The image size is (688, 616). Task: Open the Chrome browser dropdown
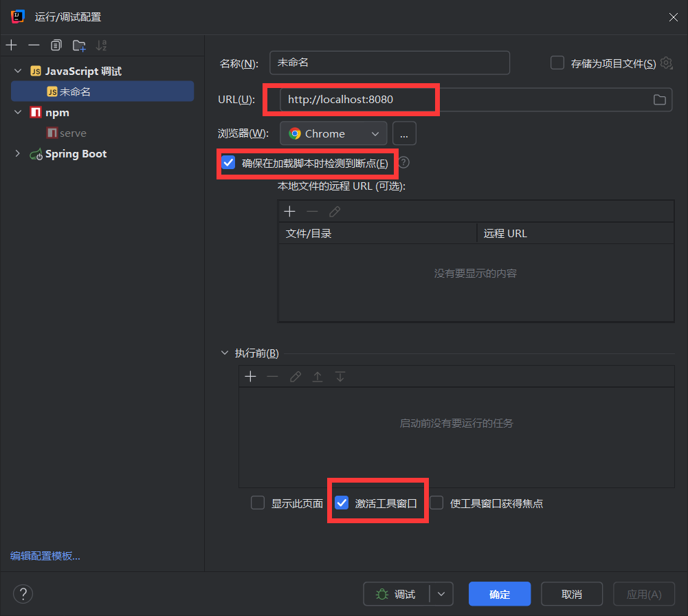333,133
